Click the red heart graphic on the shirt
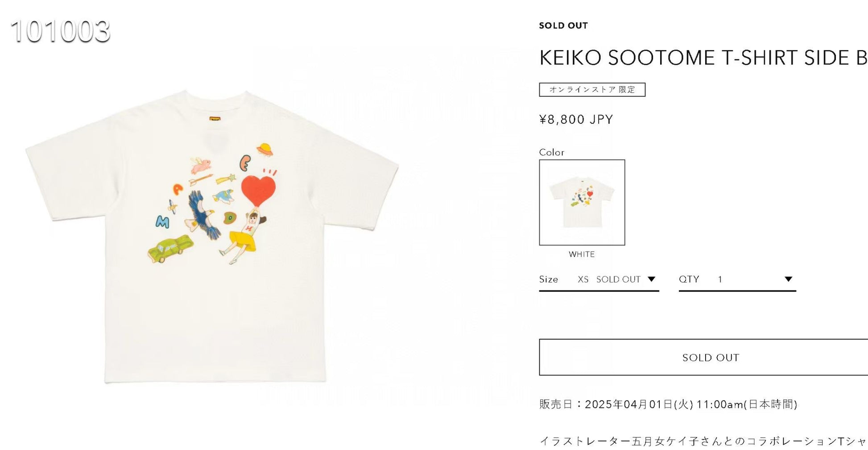868x450 pixels. coord(258,189)
